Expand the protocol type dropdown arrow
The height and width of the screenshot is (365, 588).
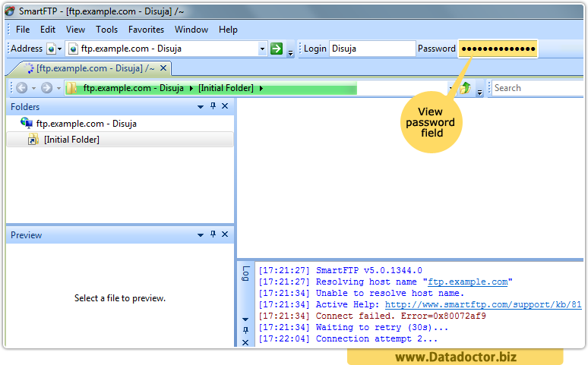[59, 49]
